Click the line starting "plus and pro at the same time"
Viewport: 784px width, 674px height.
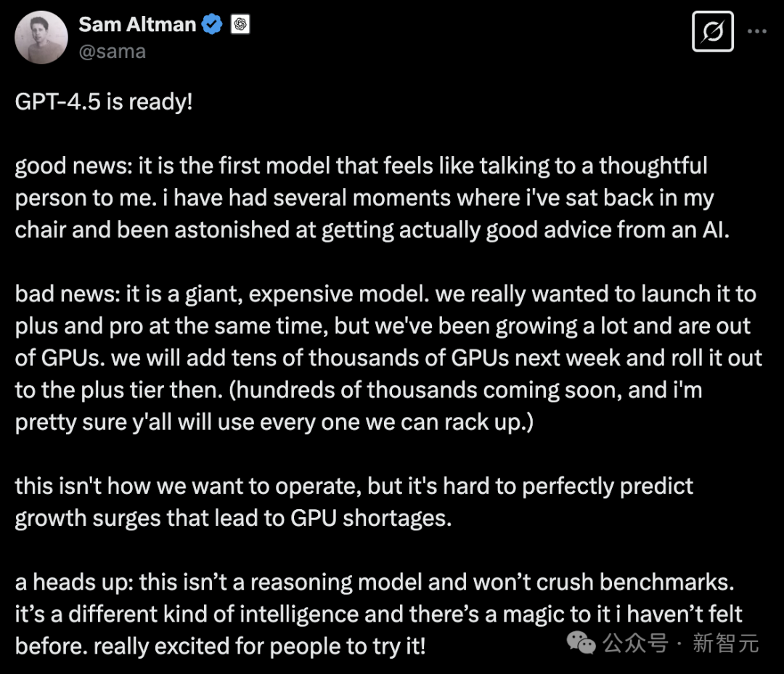pyautogui.click(x=383, y=326)
